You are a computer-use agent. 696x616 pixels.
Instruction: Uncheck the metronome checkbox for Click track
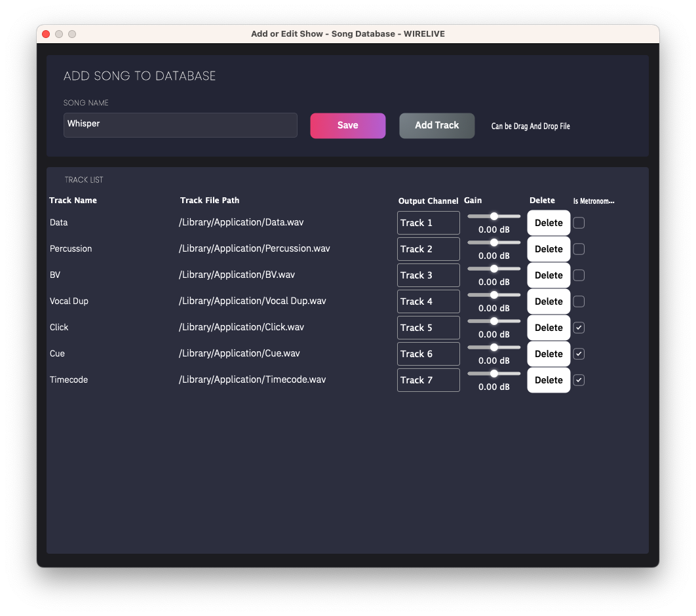[579, 328]
